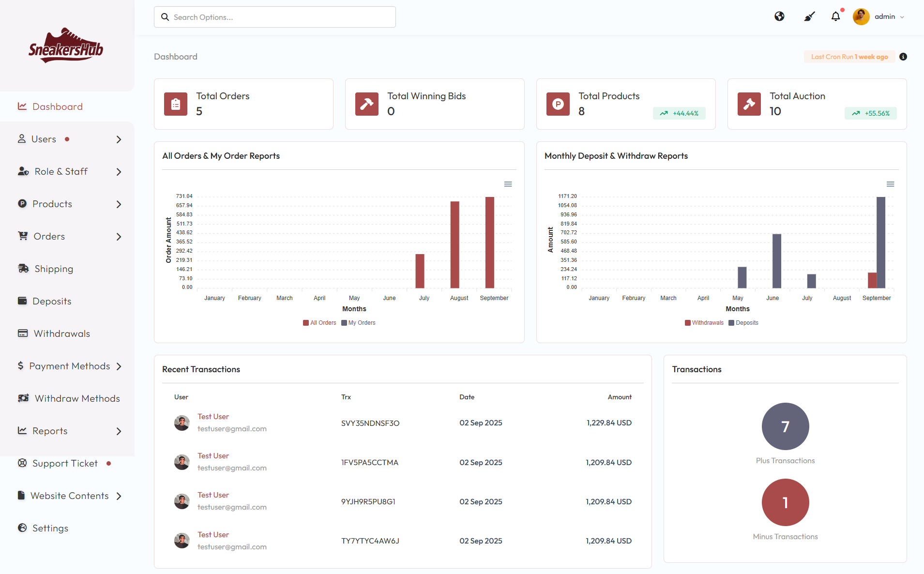
Task: Open the notifications bell
Action: pyautogui.click(x=836, y=16)
